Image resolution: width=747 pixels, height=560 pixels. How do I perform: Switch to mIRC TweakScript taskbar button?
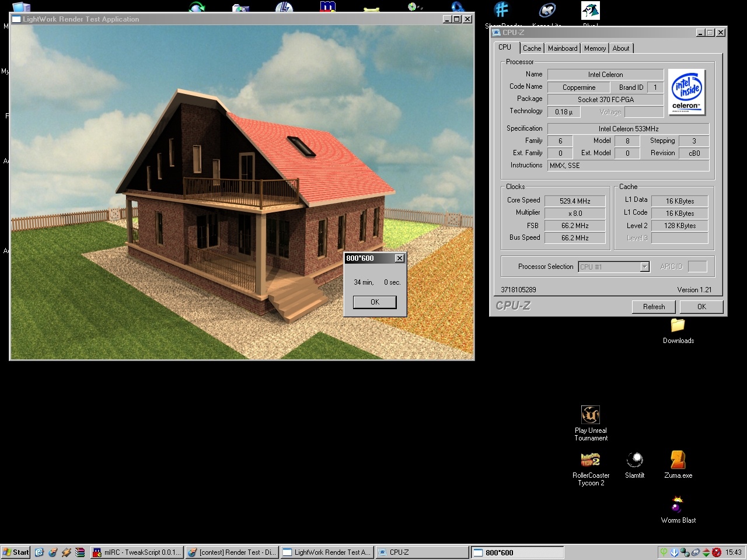pyautogui.click(x=137, y=552)
